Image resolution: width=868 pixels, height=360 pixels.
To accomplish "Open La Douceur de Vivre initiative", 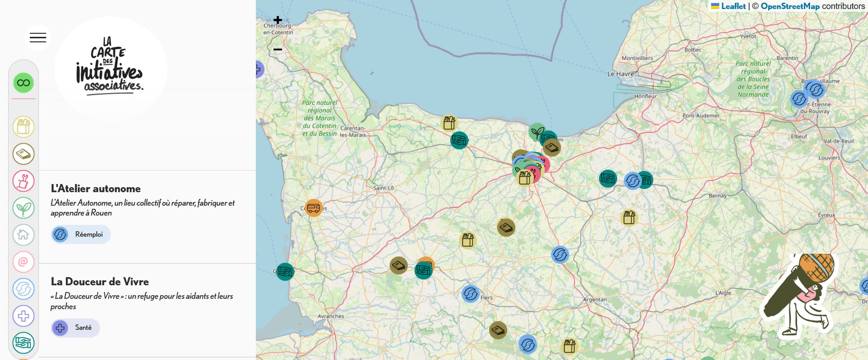I will pyautogui.click(x=99, y=282).
